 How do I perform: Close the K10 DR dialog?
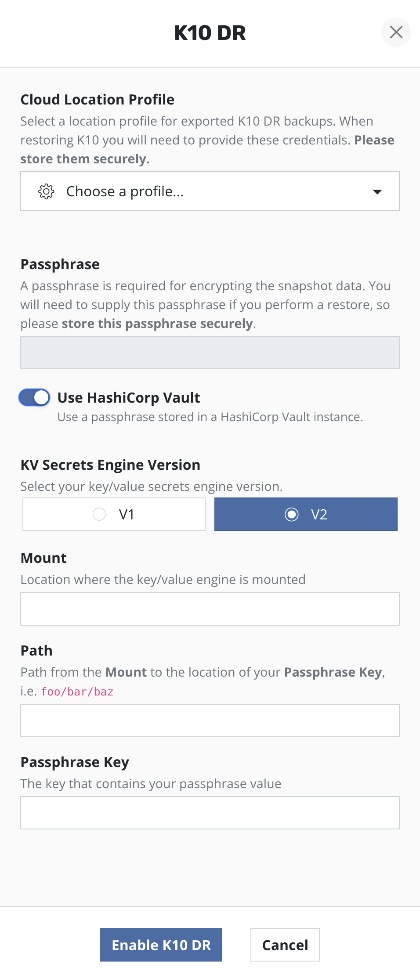pyautogui.click(x=396, y=32)
